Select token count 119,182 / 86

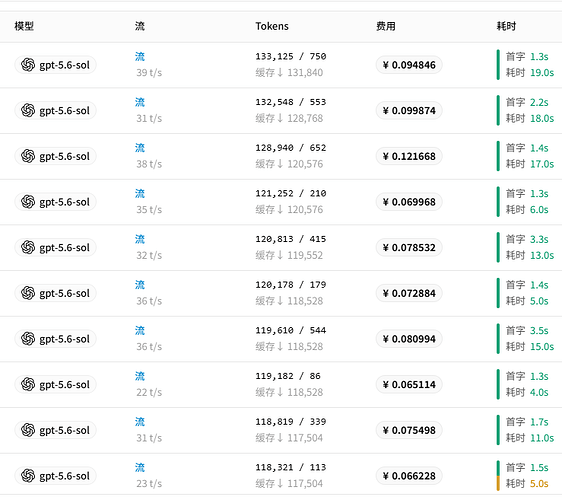click(x=288, y=376)
